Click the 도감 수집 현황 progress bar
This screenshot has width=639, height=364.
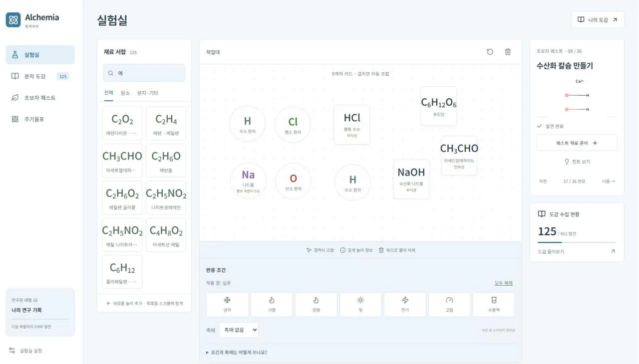click(x=577, y=242)
